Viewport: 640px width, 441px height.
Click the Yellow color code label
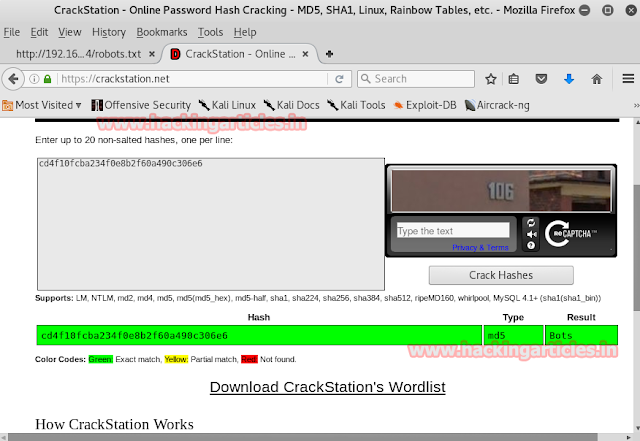176,359
